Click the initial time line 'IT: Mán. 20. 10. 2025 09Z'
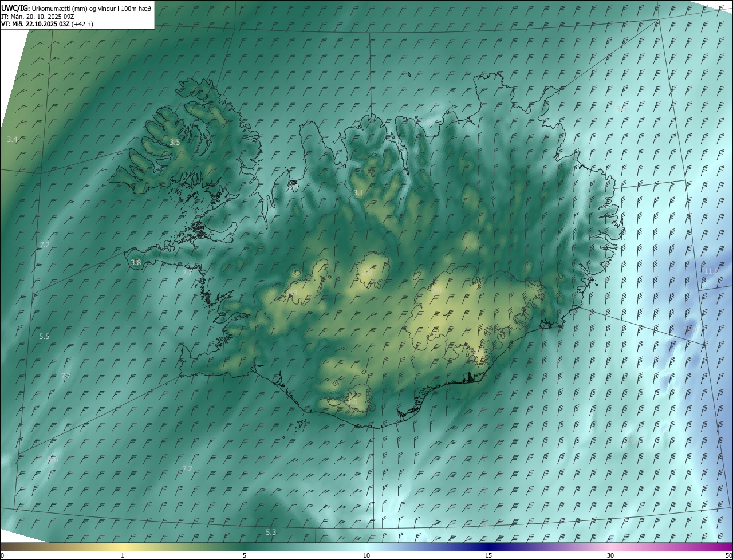733x560 pixels. 37,16
